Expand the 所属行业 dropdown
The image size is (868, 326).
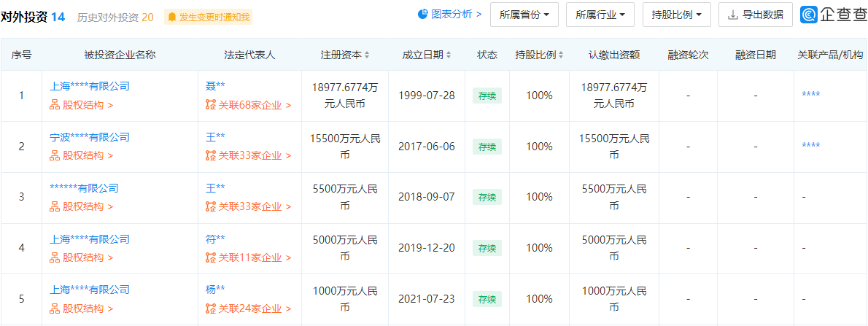[600, 15]
